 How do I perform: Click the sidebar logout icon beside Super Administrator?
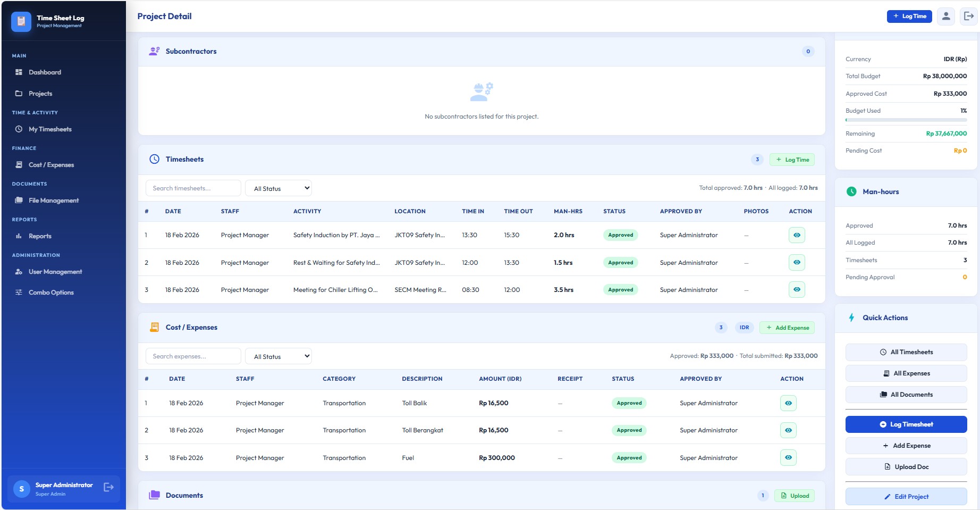[x=108, y=487]
